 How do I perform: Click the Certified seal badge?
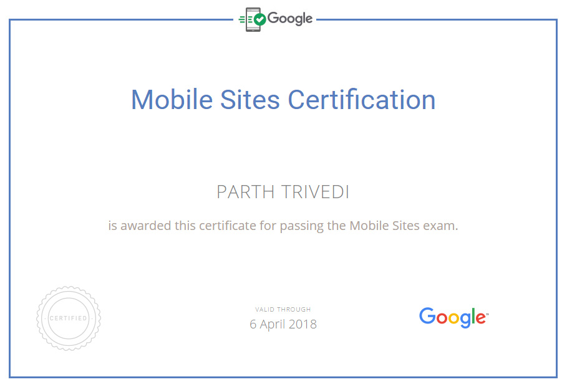coord(69,318)
